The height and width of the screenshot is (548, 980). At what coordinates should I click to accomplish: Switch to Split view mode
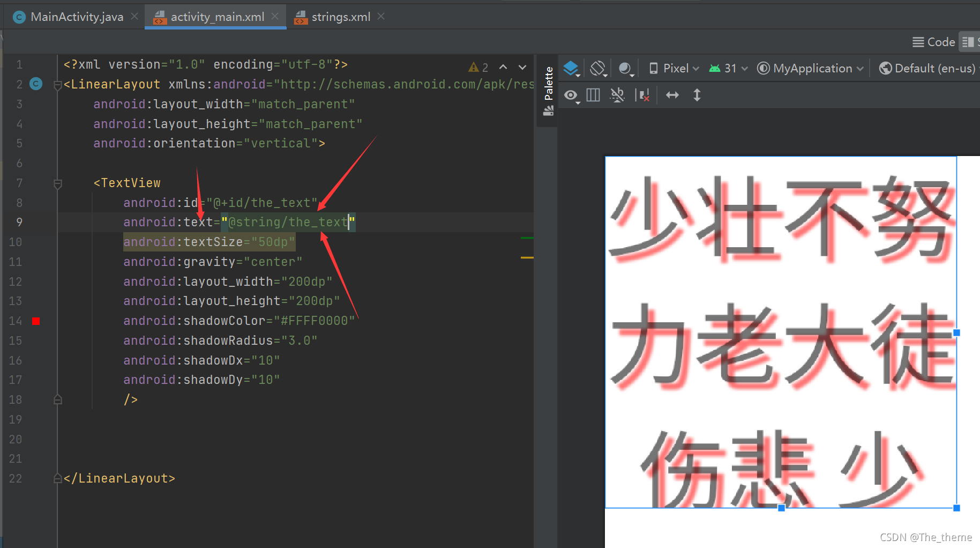969,42
